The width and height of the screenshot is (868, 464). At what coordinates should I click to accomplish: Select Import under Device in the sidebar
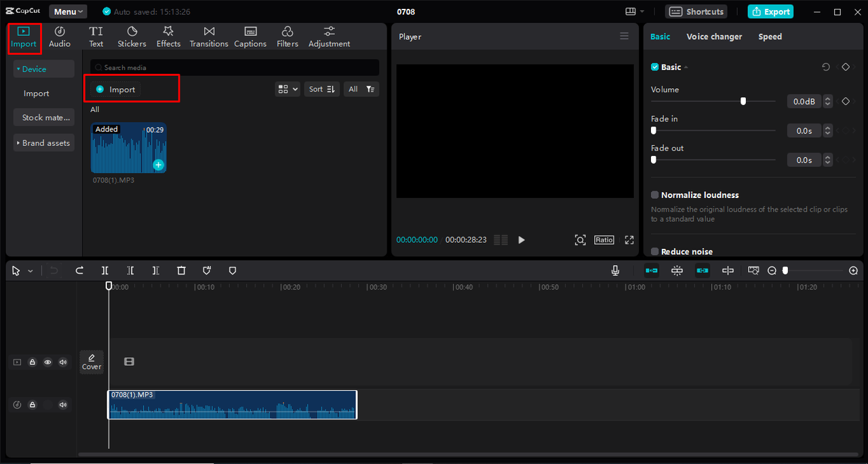(37, 94)
